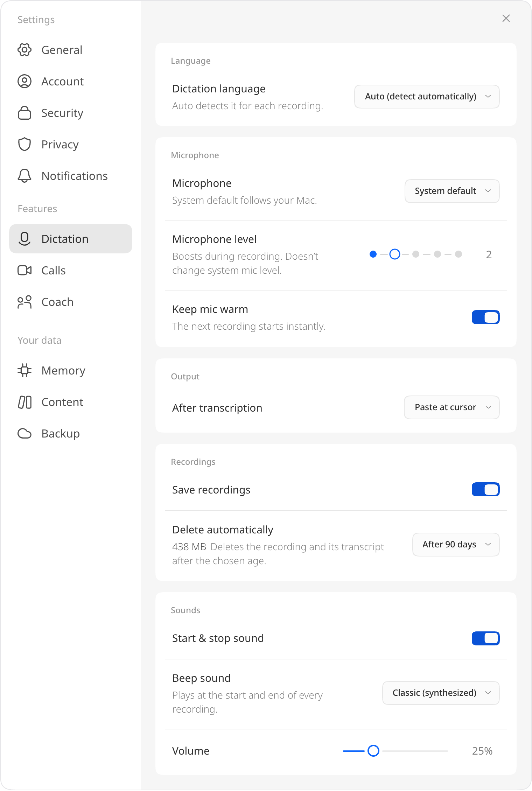Screen dimensions: 532x791
Task: Click the Backup cloud icon
Action: 24,434
